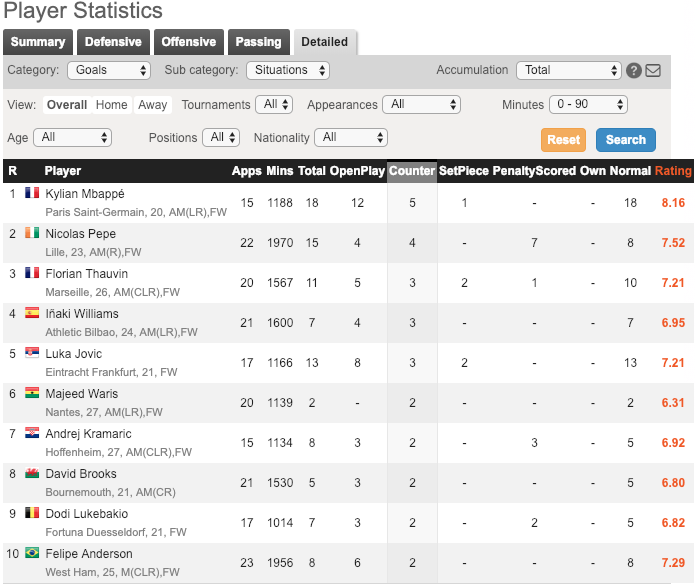Click the Brazilian flag beside Felipe Anderson
The width and height of the screenshot is (695, 584).
32,554
